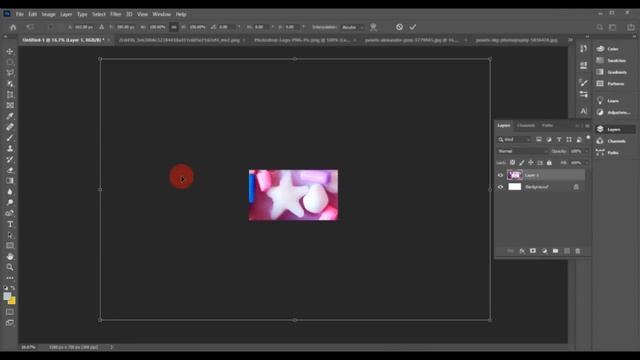
Task: Toggle lock transparent pixels
Action: coord(513,163)
